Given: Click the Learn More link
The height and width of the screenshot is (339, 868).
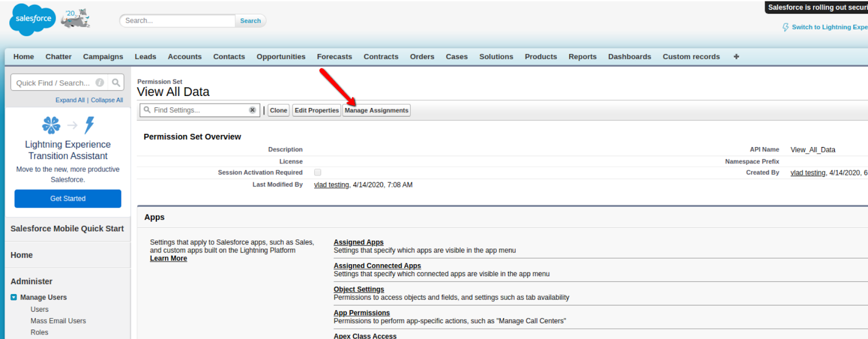Looking at the screenshot, I should pos(168,258).
